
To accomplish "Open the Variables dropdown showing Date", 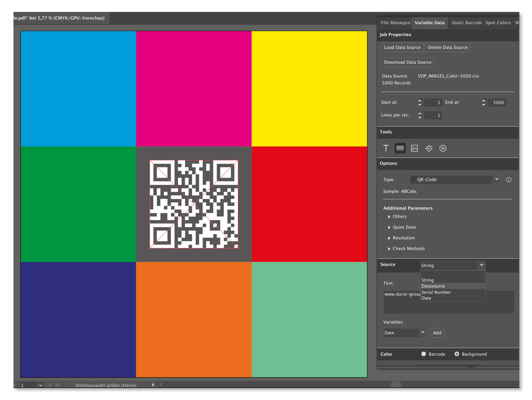I will pyautogui.click(x=423, y=333).
